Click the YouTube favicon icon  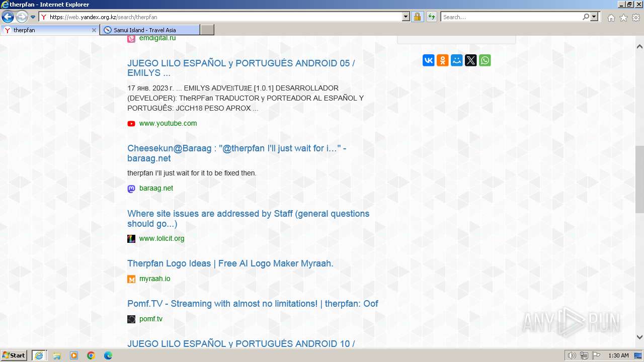click(x=131, y=124)
